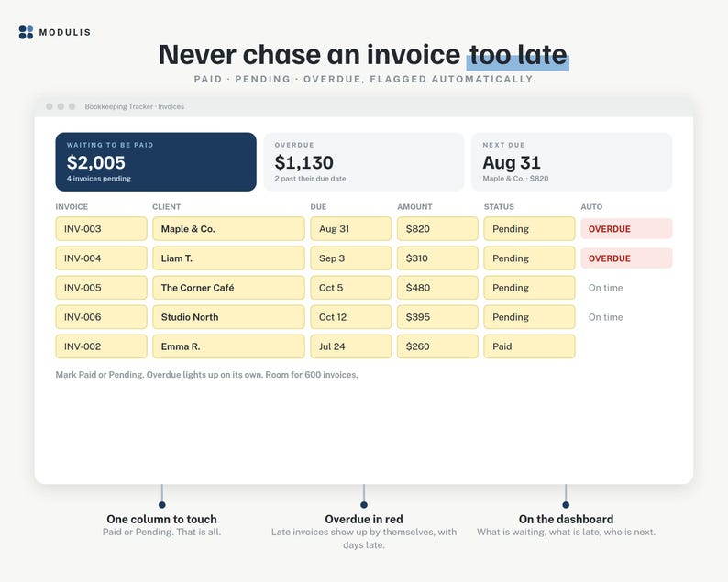728x582 pixels.
Task: Click The Corner Café client cell
Action: tap(228, 288)
